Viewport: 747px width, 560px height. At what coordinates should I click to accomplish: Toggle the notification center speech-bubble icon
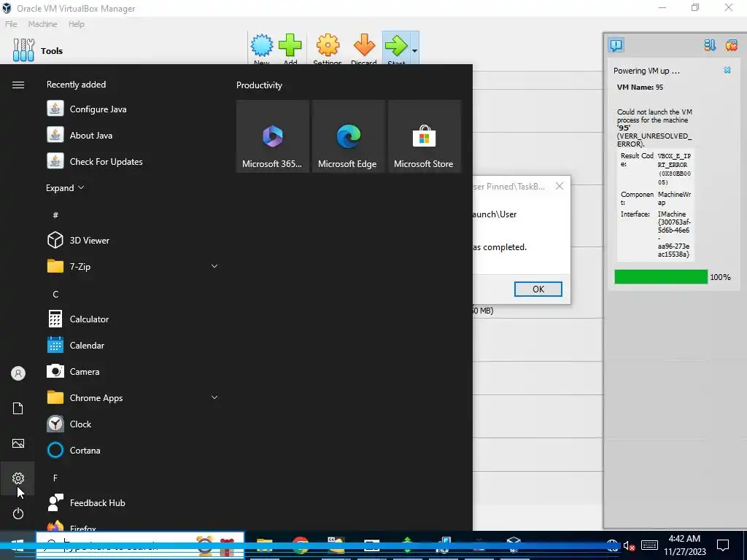point(616,45)
